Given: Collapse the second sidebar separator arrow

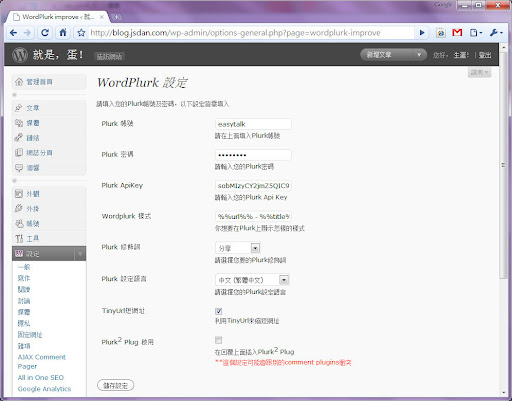Looking at the screenshot, I should tap(15, 181).
